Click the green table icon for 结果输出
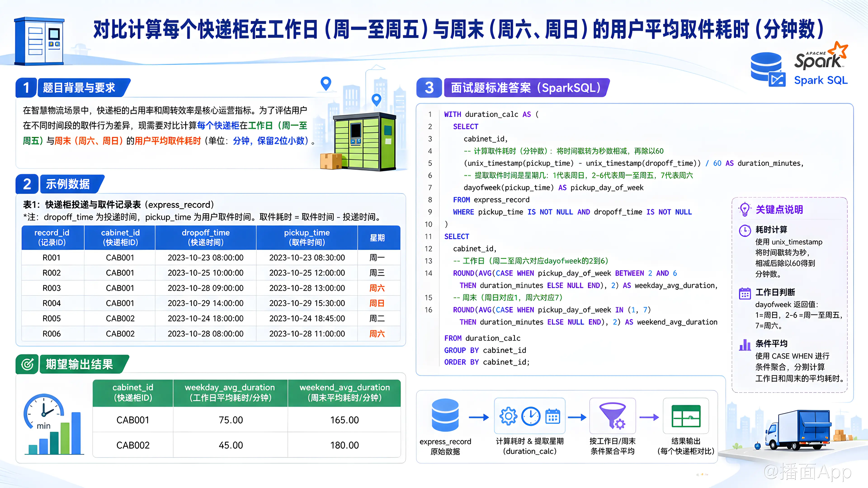The height and width of the screenshot is (488, 868). click(686, 416)
